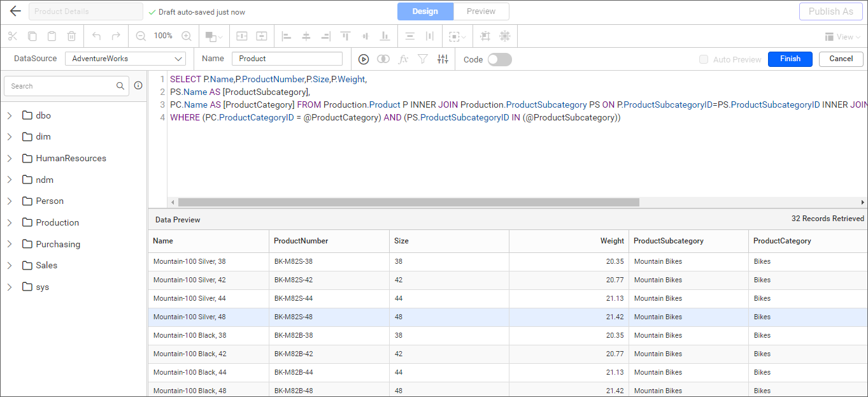This screenshot has width=868, height=397.
Task: Select the Mountain-100 Silver, 48 cell
Action: 209,317
